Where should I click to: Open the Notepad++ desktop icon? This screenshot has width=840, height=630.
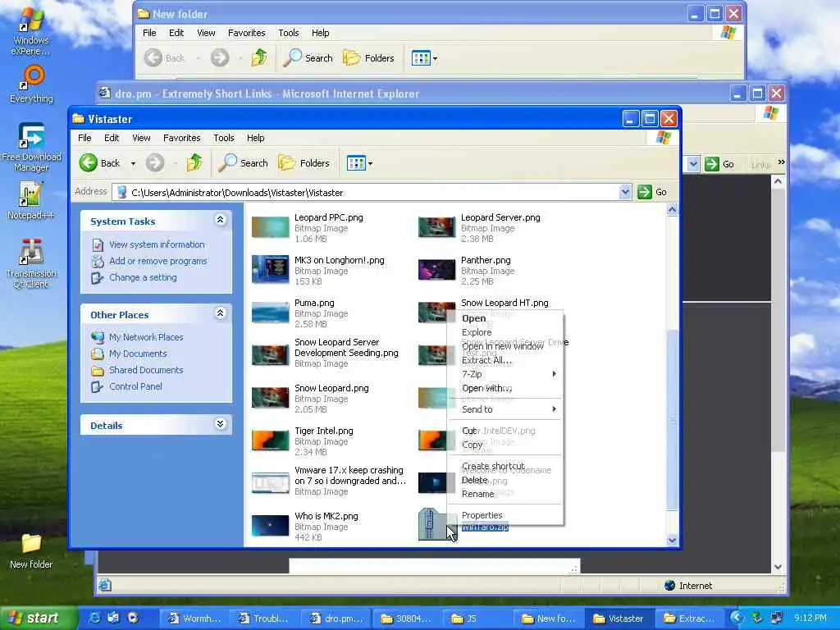point(30,201)
